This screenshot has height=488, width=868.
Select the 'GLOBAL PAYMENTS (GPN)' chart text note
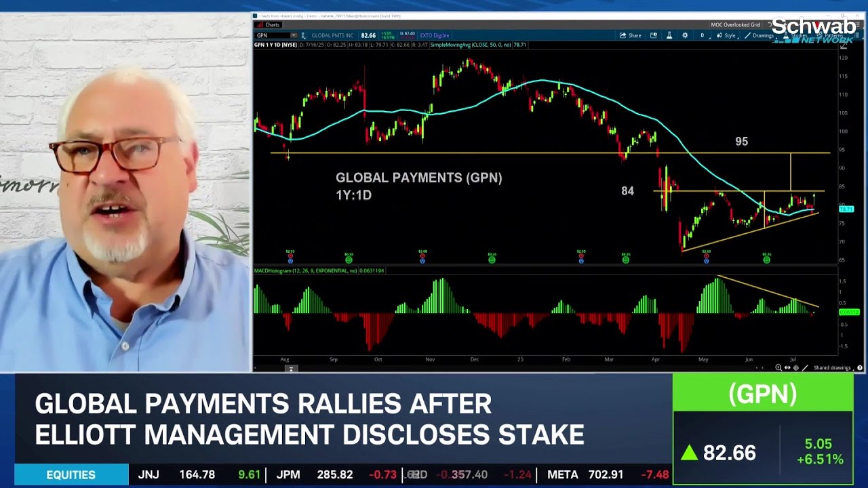click(419, 178)
